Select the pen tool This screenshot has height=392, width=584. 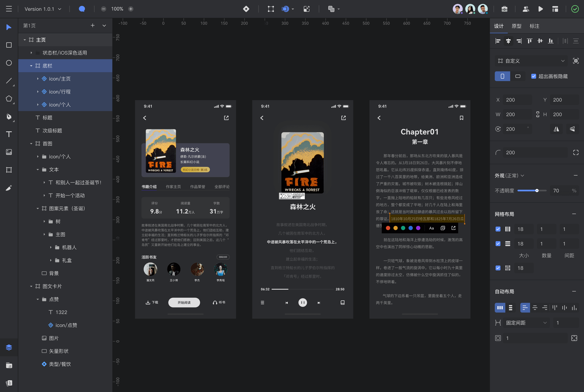click(9, 117)
